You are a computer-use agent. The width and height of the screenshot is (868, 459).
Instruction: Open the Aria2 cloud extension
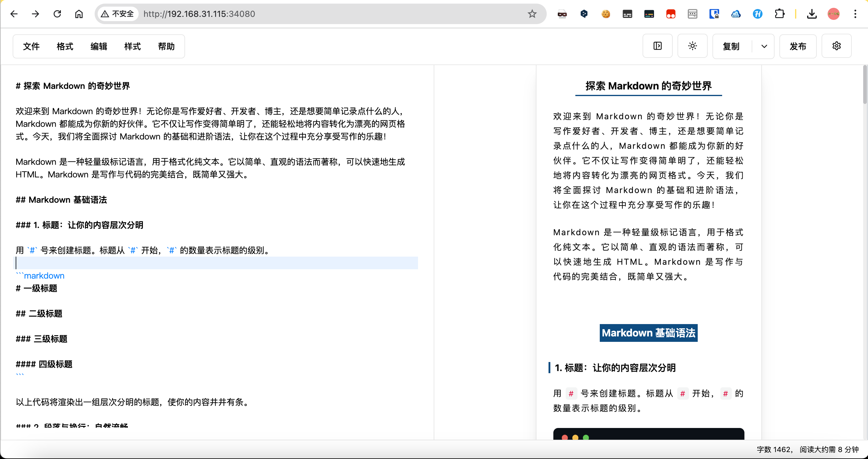tap(736, 14)
